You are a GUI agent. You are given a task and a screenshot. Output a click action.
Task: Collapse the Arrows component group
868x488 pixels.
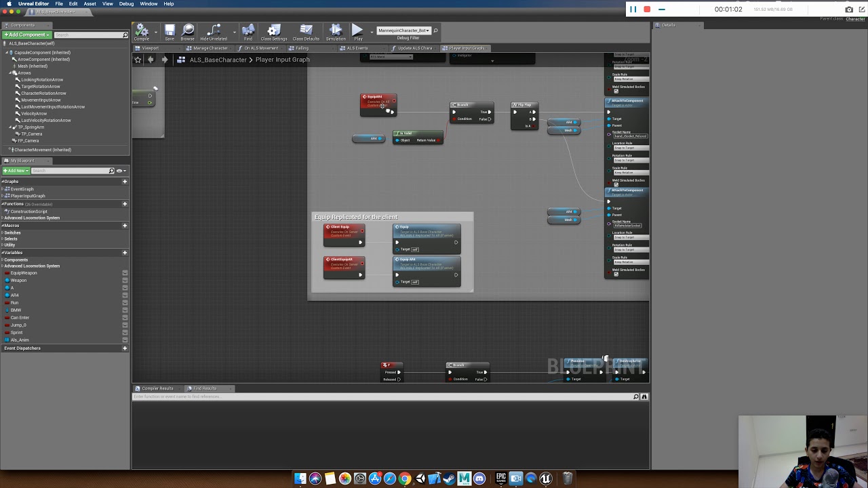pos(12,73)
